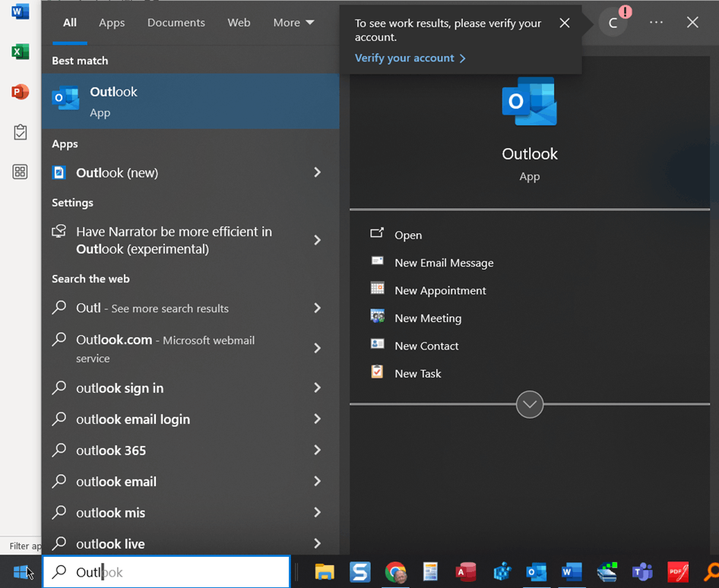The width and height of the screenshot is (719, 588).
Task: Expand 'outlook email login' chevron
Action: (x=317, y=419)
